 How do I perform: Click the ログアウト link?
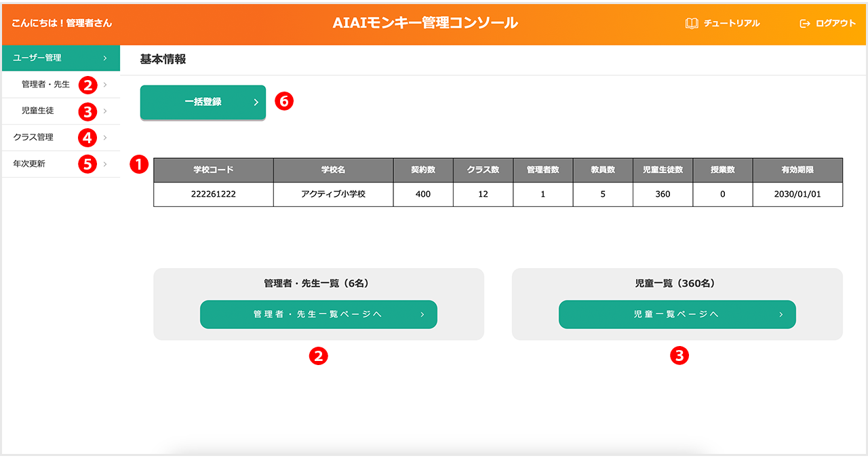coord(835,23)
